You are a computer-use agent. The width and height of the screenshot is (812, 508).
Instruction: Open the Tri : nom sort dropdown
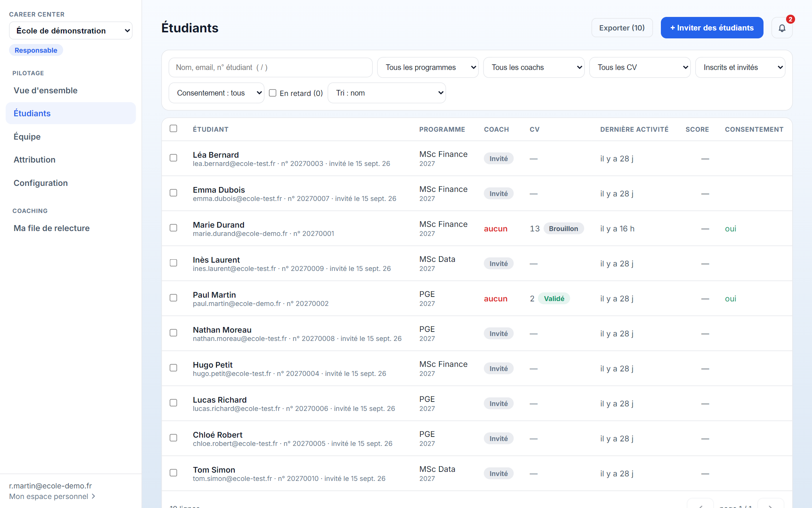387,93
